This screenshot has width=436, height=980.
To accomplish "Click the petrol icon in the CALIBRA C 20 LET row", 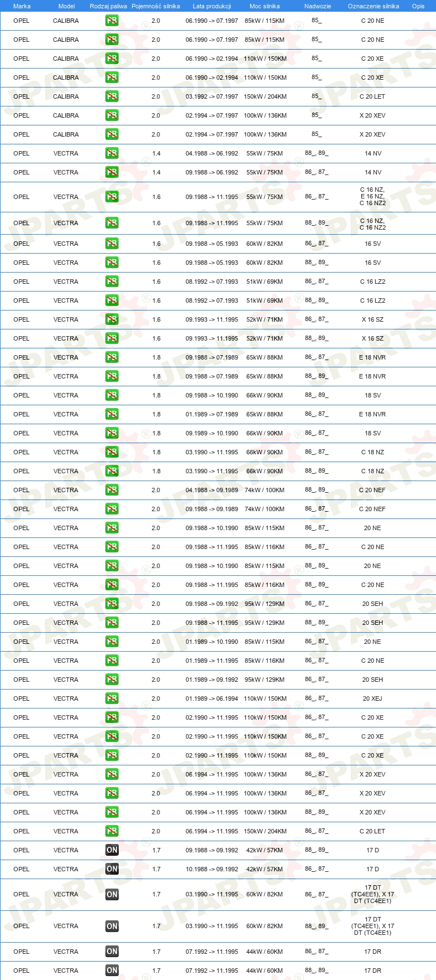I will coord(112,96).
